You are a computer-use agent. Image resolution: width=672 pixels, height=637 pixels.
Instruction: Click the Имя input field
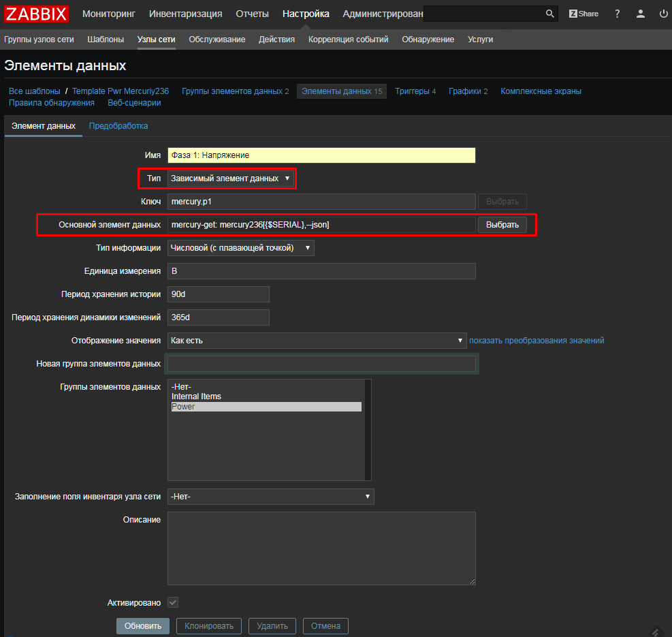click(321, 155)
